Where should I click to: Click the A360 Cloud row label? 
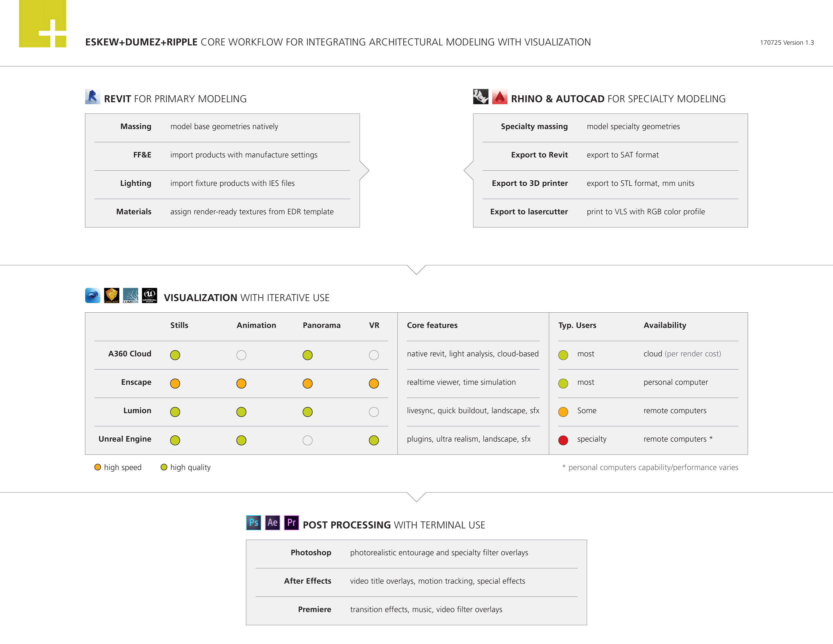point(130,354)
